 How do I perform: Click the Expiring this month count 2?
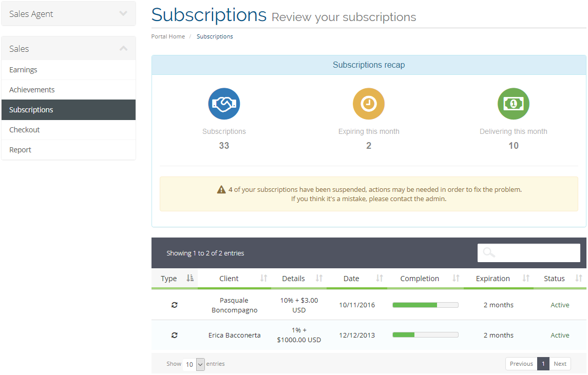pos(369,145)
